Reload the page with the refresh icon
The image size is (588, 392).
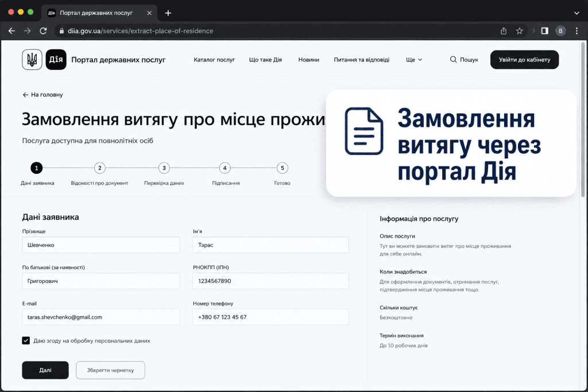tap(43, 31)
